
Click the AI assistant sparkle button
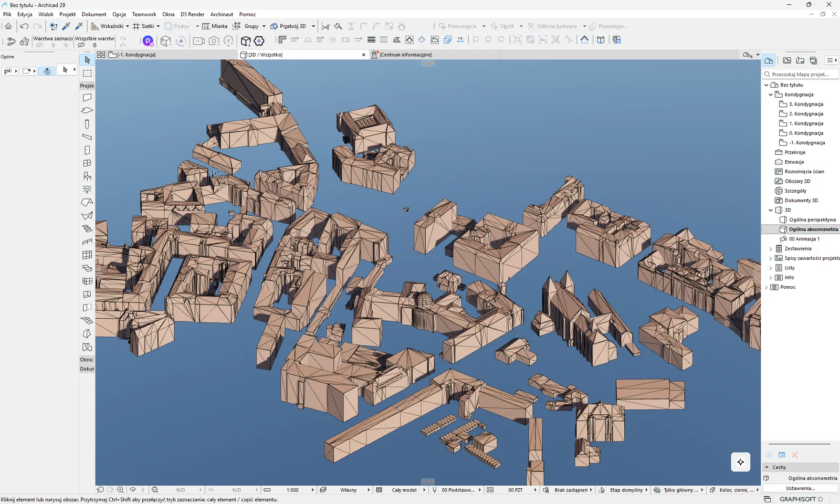click(x=740, y=462)
